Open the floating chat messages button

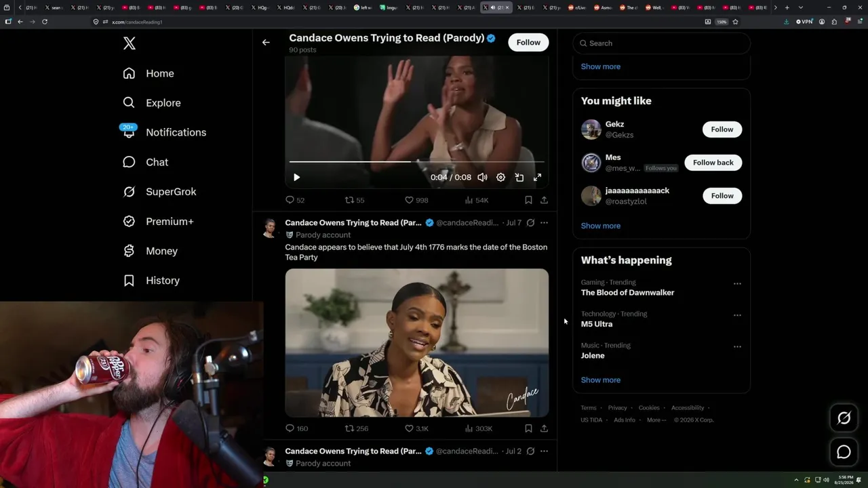coord(844,452)
